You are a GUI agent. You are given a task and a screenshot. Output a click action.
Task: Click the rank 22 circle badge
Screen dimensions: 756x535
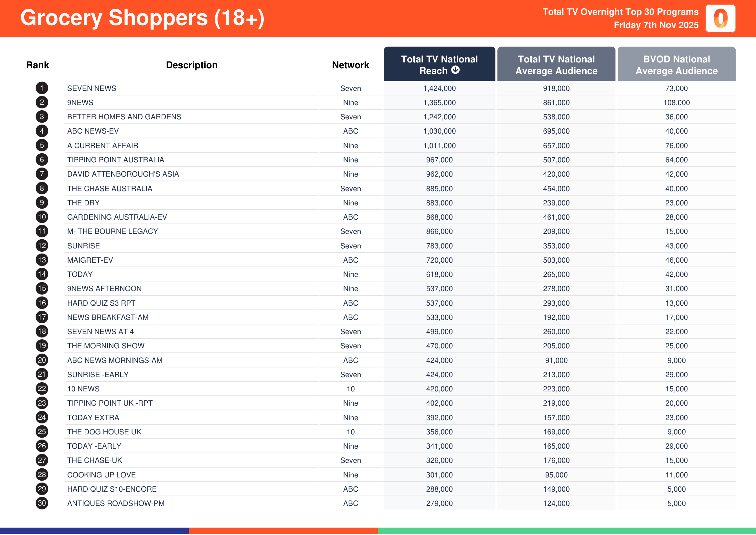(42, 389)
